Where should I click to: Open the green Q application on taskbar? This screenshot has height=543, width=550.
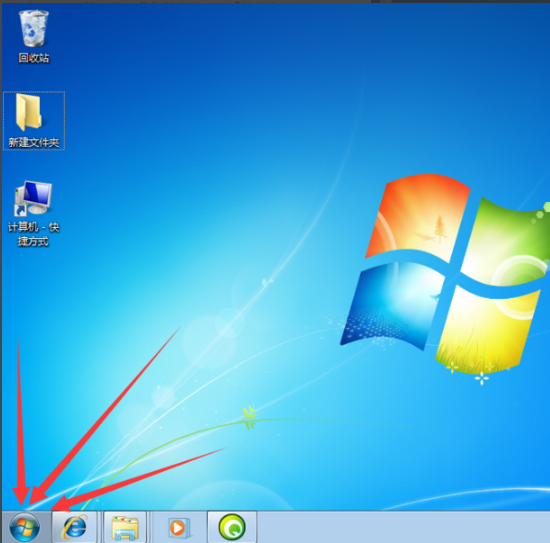pyautogui.click(x=232, y=527)
